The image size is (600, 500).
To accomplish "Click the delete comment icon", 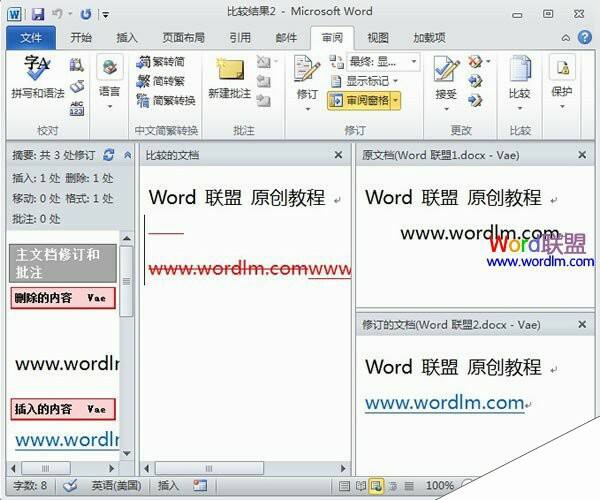I will pyautogui.click(x=264, y=62).
